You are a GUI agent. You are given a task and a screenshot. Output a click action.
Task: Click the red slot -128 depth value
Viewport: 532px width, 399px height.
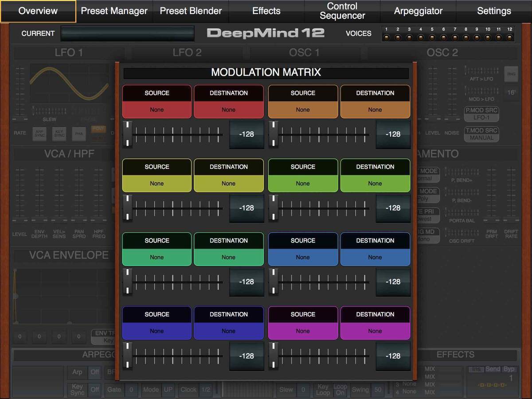tap(246, 134)
